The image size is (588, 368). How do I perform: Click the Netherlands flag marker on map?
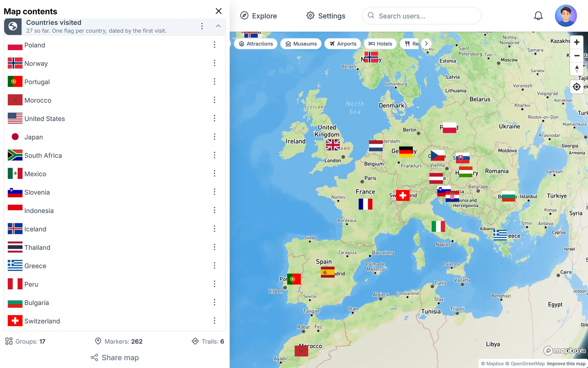(x=376, y=146)
